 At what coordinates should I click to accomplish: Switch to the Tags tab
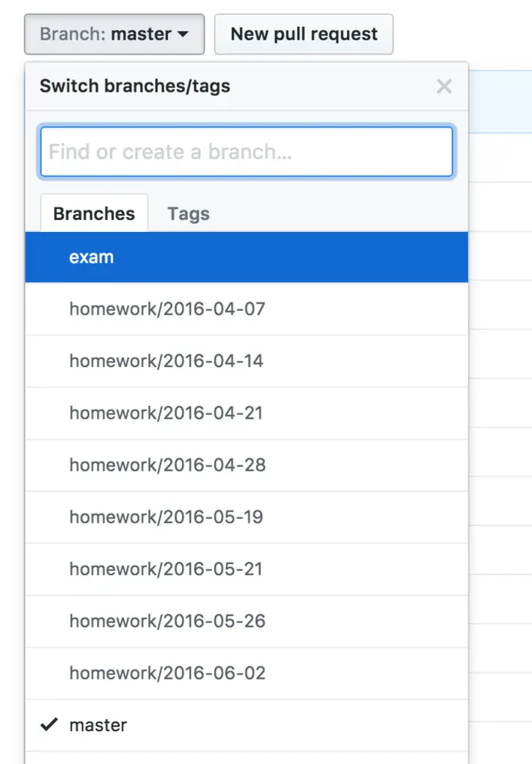[x=187, y=214]
